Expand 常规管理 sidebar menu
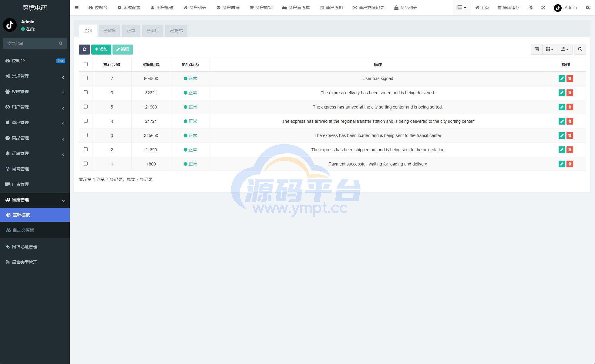595x364 pixels. point(35,76)
